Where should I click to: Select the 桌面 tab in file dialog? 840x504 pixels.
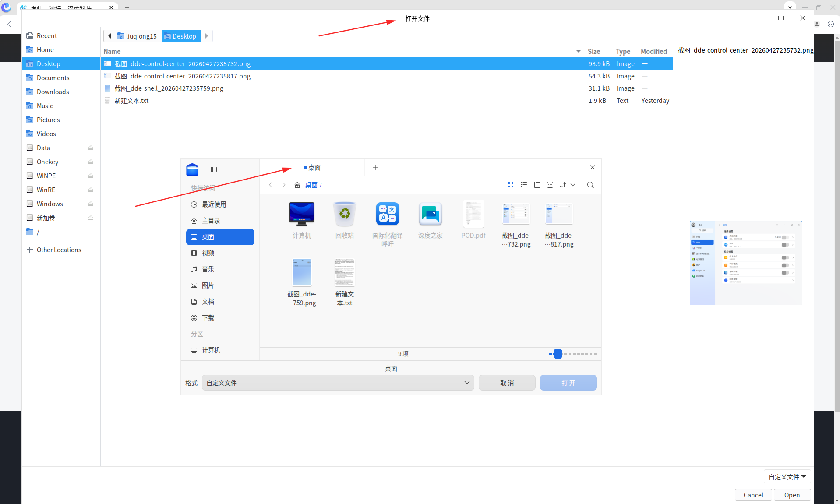click(313, 167)
